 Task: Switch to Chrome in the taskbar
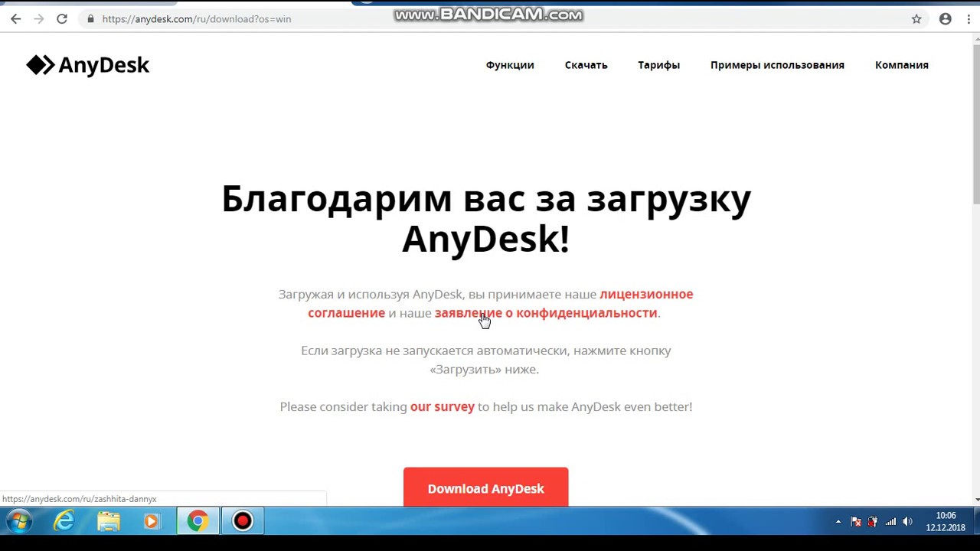pos(198,521)
